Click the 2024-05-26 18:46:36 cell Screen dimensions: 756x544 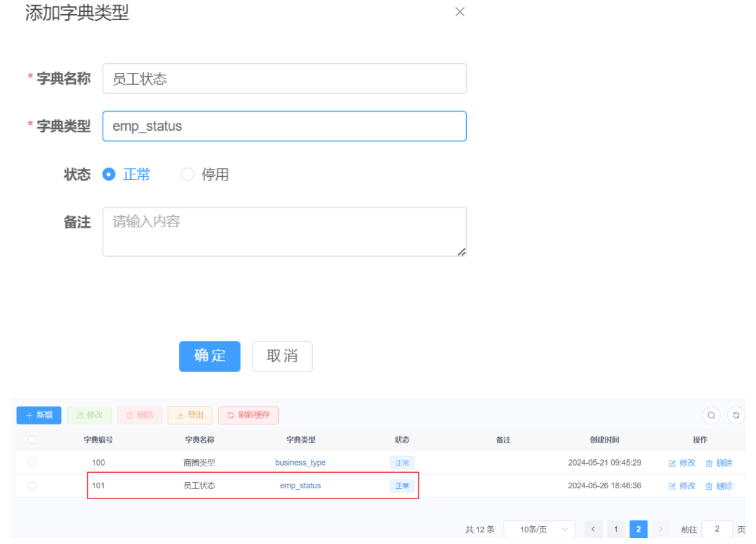(x=604, y=486)
